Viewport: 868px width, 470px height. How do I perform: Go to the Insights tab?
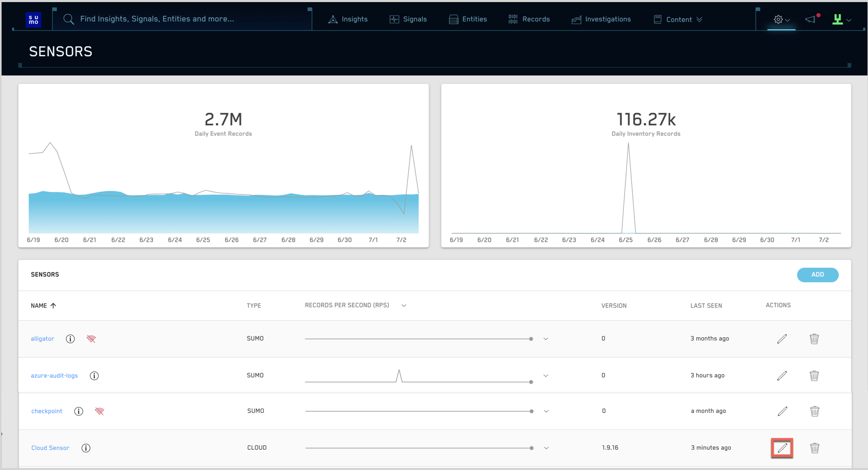[x=348, y=19]
